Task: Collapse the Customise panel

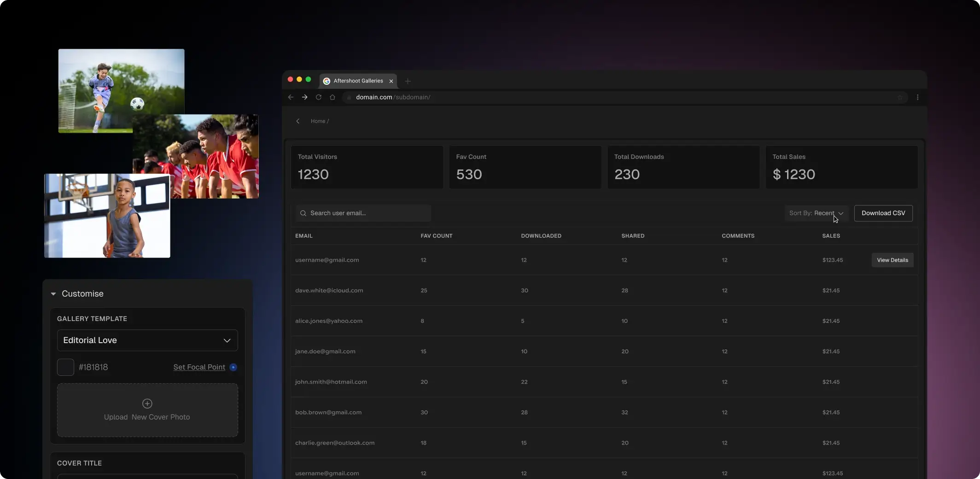Action: (x=53, y=294)
